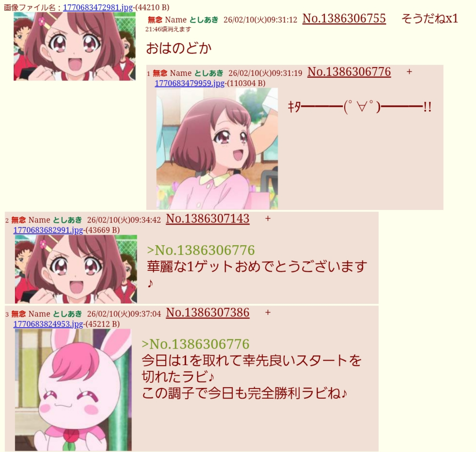This screenshot has height=452, width=476.
Task: Click quoted >No.1386306776 in reply 2
Action: pyautogui.click(x=201, y=250)
